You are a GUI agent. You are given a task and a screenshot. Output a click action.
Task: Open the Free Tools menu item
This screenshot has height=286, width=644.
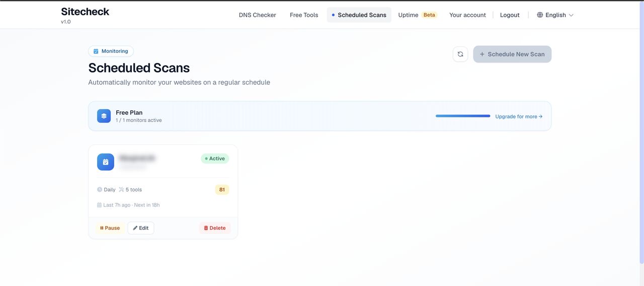click(304, 15)
